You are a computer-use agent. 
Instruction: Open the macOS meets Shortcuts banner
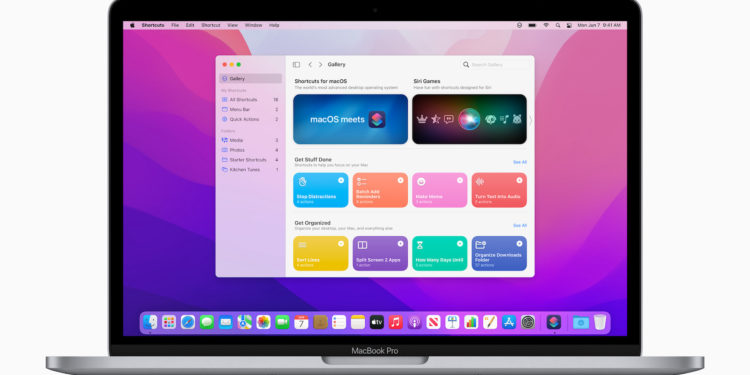coord(351,119)
